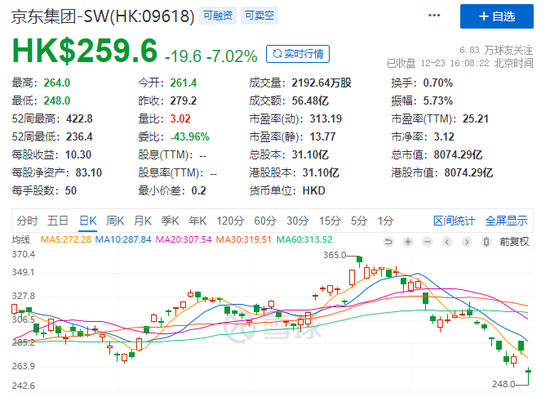This screenshot has height=393, width=550.
Task: Switch to the 60分 interval tab
Action: pos(265,221)
